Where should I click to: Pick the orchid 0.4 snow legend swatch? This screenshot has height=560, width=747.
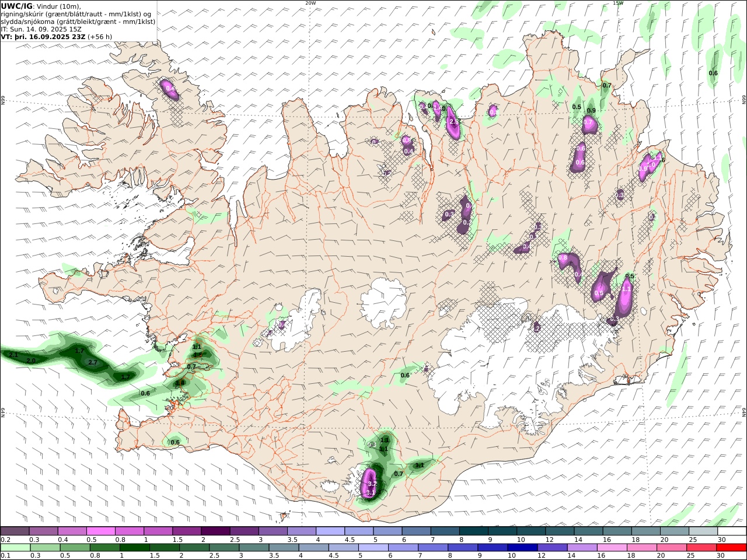[72, 531]
